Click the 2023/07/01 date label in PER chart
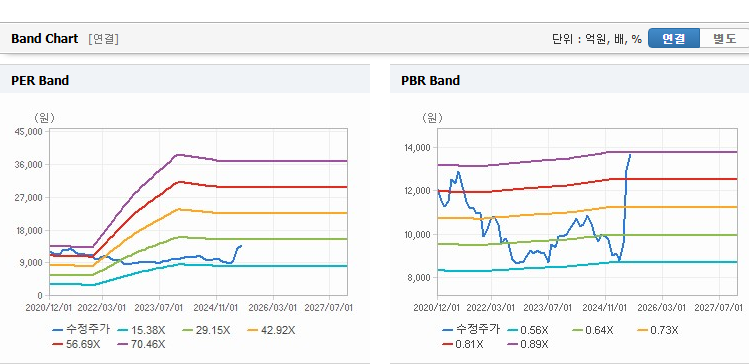Screen dimensions: 749x364 tap(159, 308)
